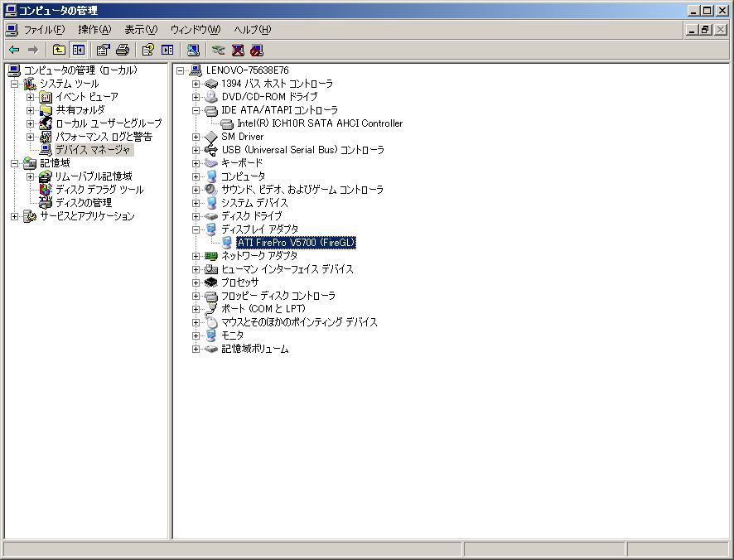Minimize the inner MMC child window

pyautogui.click(x=693, y=30)
